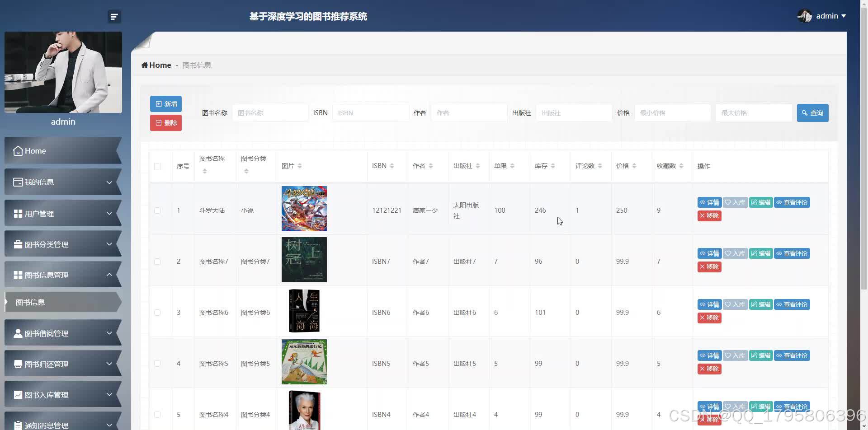Screen dimensions: 868x430
Task: Expand the 用户管理 menu chevron
Action: [x=109, y=213]
